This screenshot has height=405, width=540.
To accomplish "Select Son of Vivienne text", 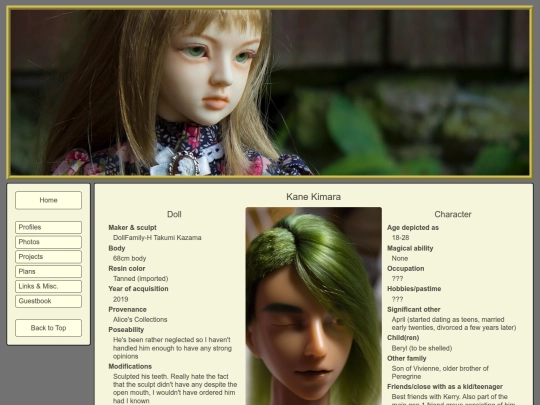I will pyautogui.click(x=440, y=373).
